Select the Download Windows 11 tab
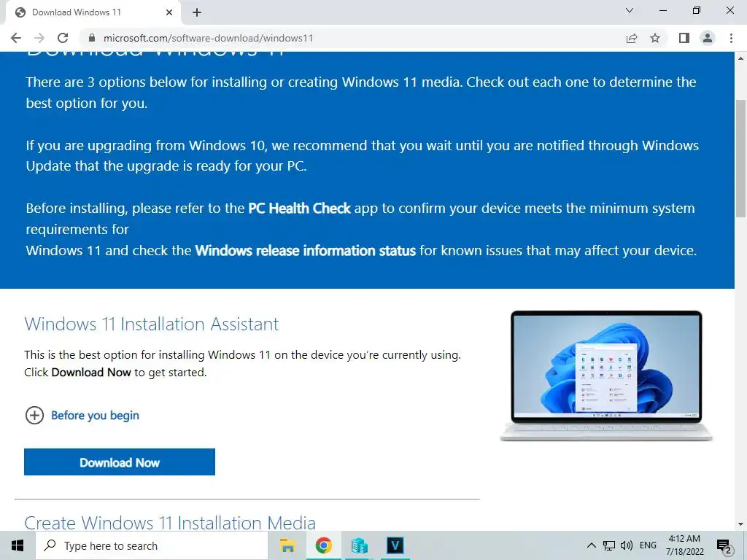747x560 pixels. click(93, 12)
